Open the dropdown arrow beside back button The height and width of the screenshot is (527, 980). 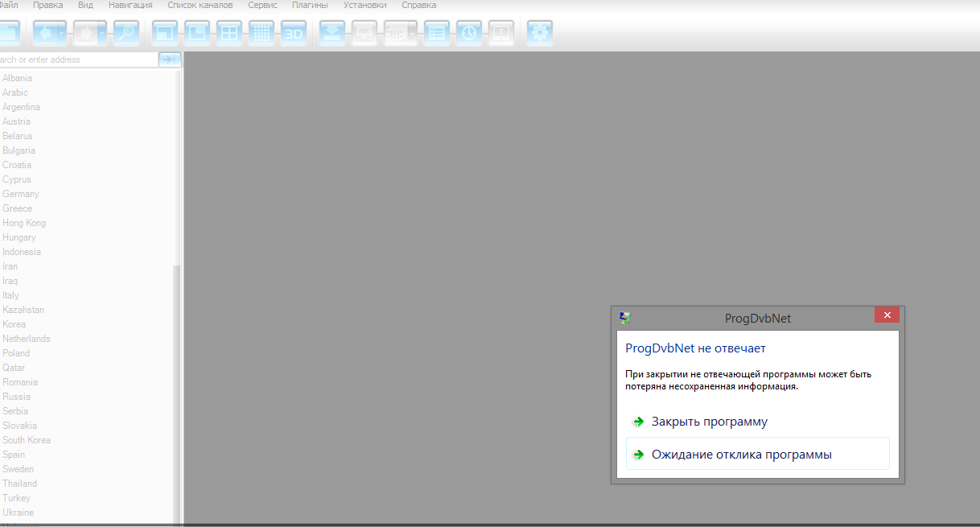pyautogui.click(x=62, y=34)
